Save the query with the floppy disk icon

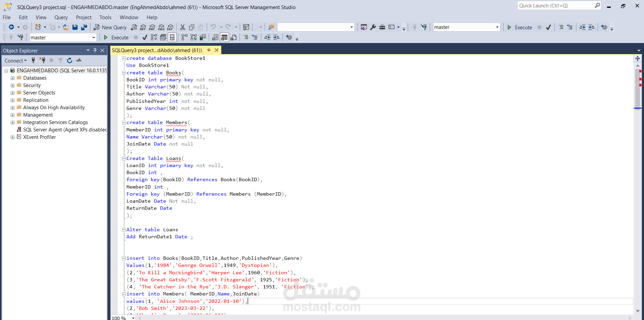[75, 27]
